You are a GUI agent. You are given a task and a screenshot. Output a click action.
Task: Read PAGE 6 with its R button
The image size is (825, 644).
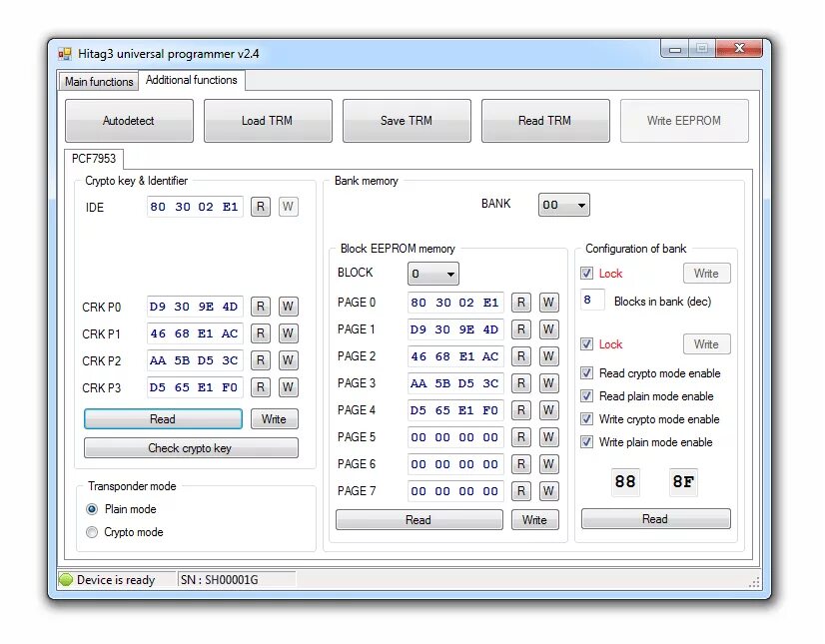pyautogui.click(x=521, y=464)
